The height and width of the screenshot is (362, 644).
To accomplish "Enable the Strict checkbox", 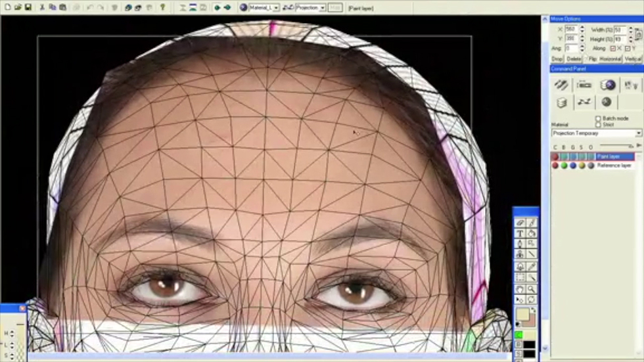I will (x=598, y=124).
